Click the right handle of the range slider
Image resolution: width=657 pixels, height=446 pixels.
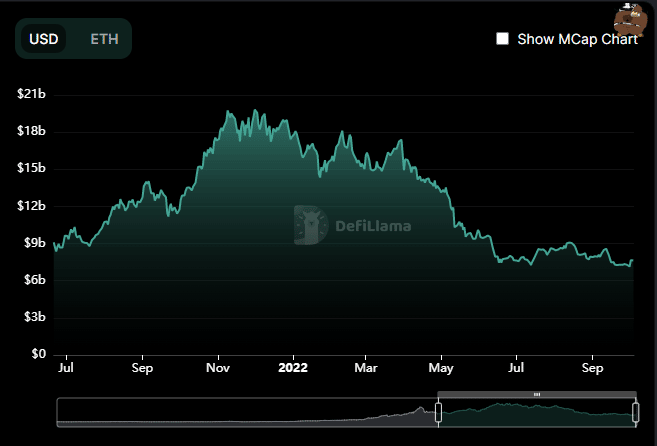click(635, 412)
